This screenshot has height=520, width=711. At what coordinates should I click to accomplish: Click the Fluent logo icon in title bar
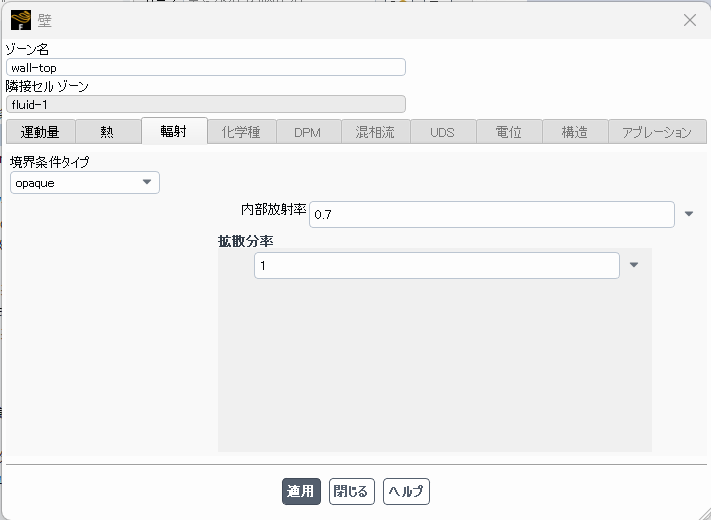pyautogui.click(x=21, y=20)
